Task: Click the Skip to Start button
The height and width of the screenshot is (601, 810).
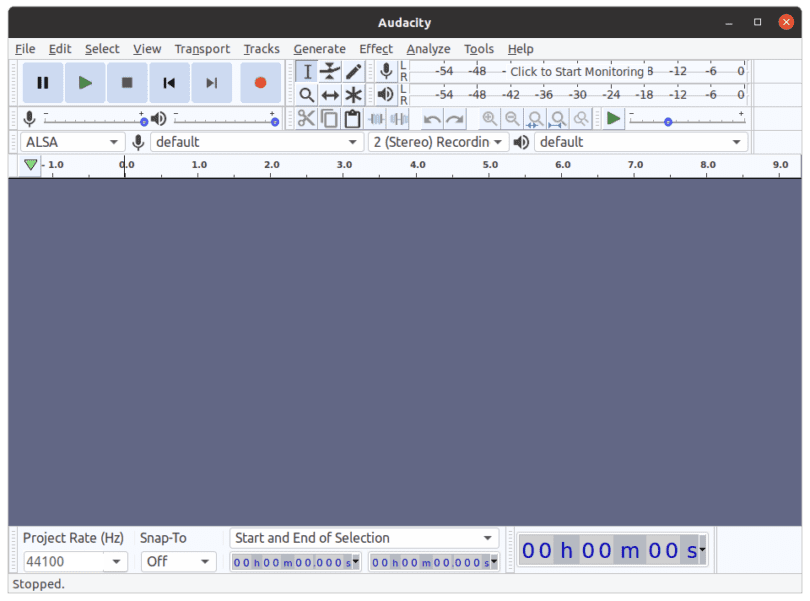Action: pos(169,83)
